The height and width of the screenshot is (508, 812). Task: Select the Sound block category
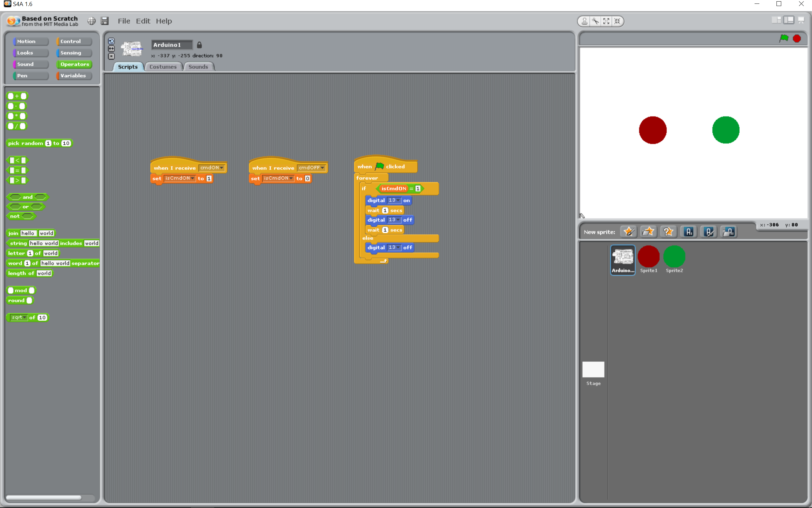coord(30,64)
